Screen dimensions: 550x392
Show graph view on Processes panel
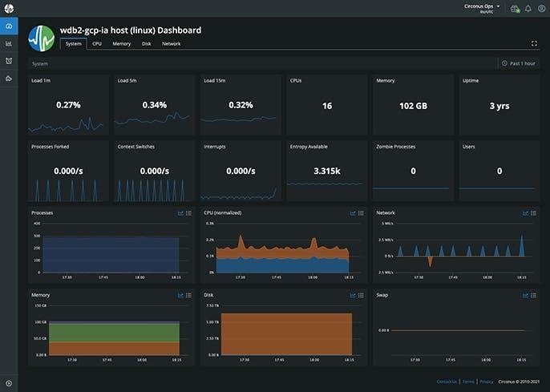[180, 213]
